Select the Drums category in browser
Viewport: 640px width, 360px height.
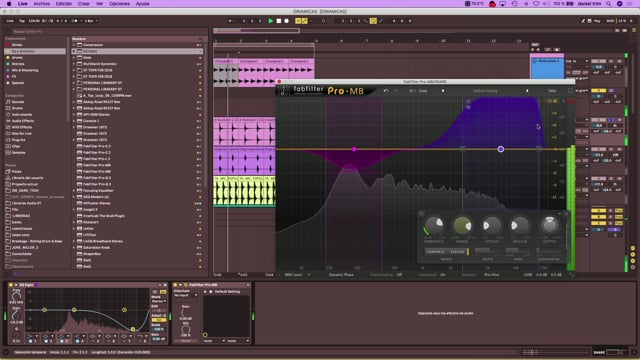point(17,108)
